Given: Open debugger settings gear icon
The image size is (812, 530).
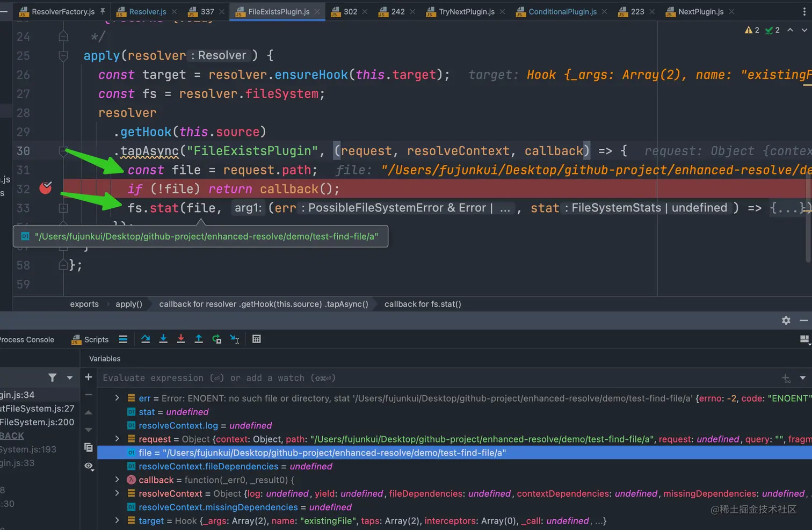Looking at the screenshot, I should tap(786, 320).
